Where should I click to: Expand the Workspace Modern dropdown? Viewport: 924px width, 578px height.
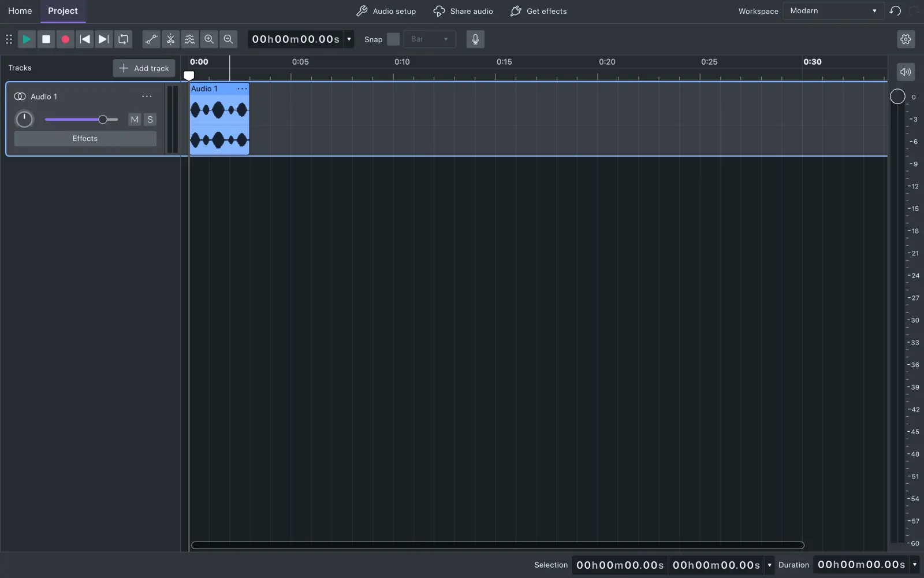833,11
